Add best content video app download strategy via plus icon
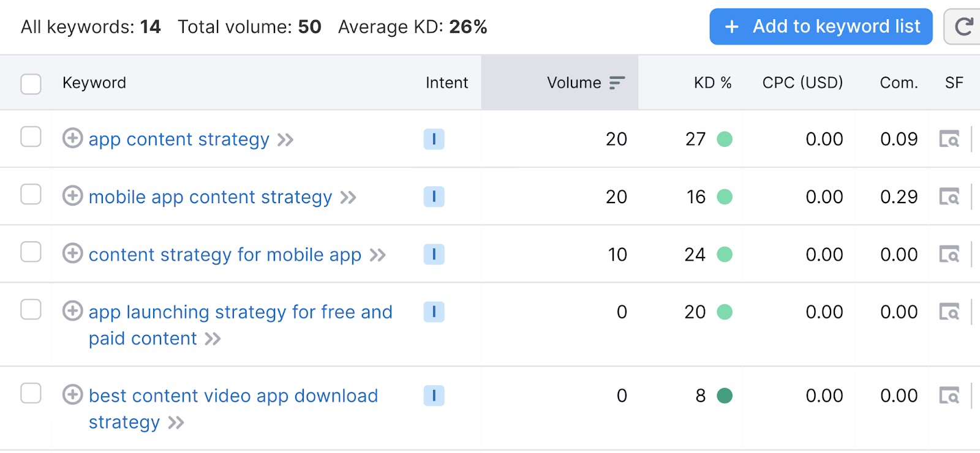 [x=73, y=395]
